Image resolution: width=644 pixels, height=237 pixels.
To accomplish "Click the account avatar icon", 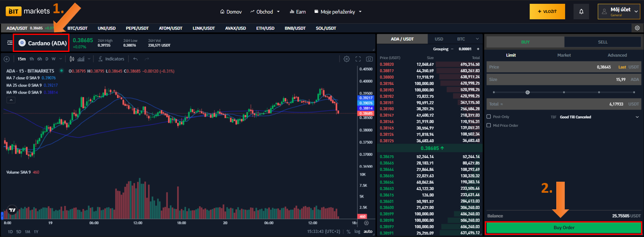I will (603, 11).
